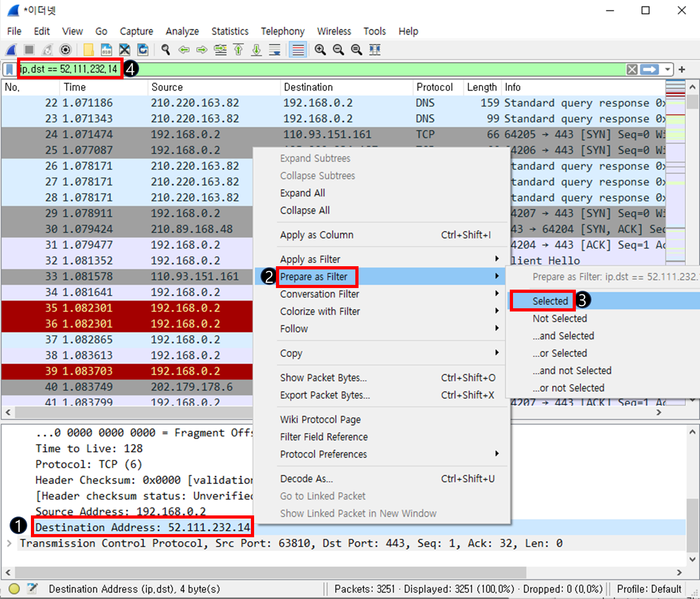Jump to the last packet icon
Screen dimensions: 700x599
click(256, 50)
